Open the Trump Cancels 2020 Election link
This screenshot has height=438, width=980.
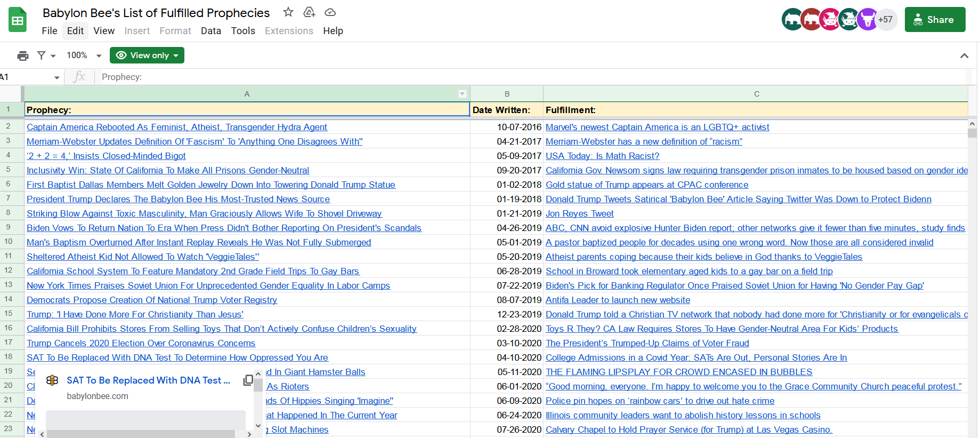(x=141, y=343)
